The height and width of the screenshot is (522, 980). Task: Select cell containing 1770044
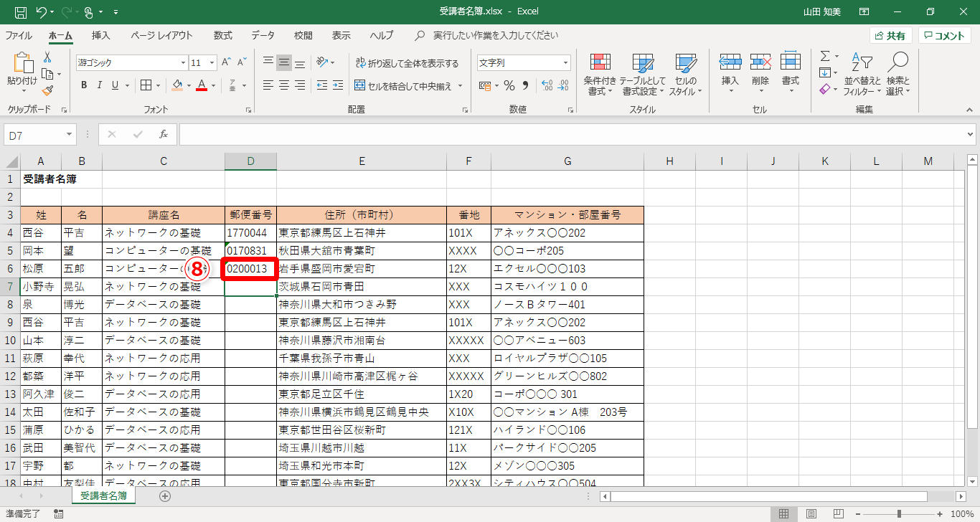click(x=250, y=233)
